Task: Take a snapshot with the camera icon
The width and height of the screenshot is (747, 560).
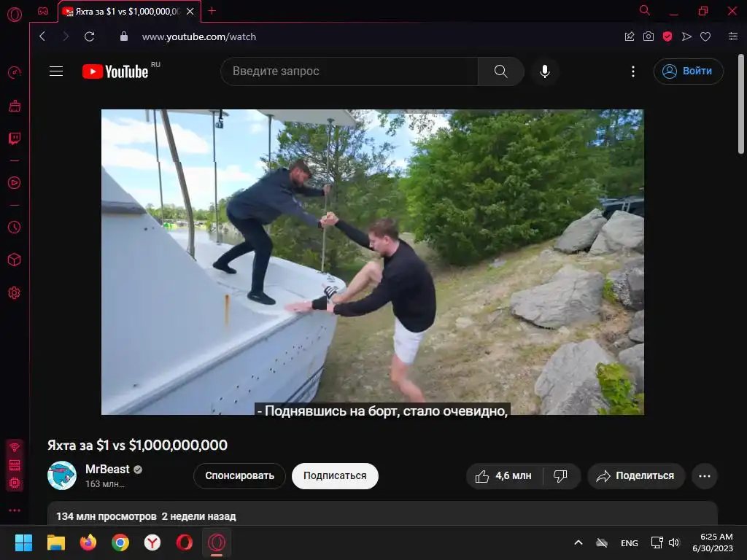Action: pos(649,36)
